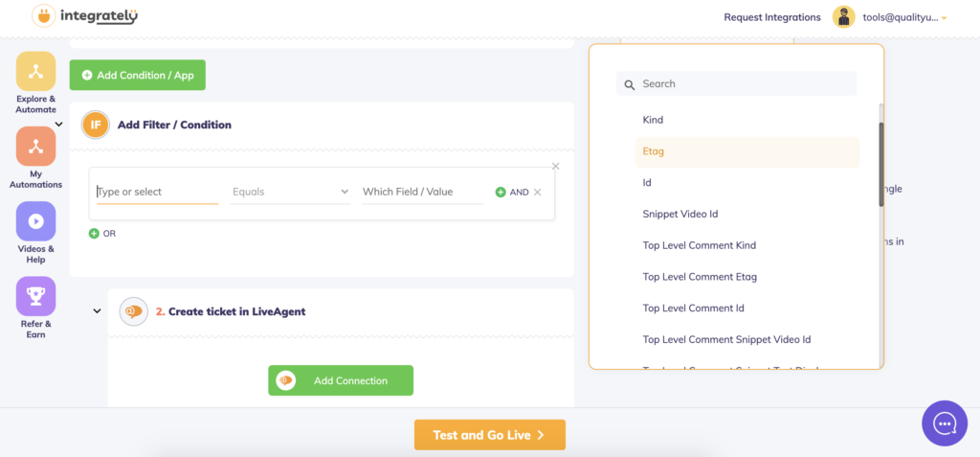Open Videos & Help sidebar icon

click(35, 221)
